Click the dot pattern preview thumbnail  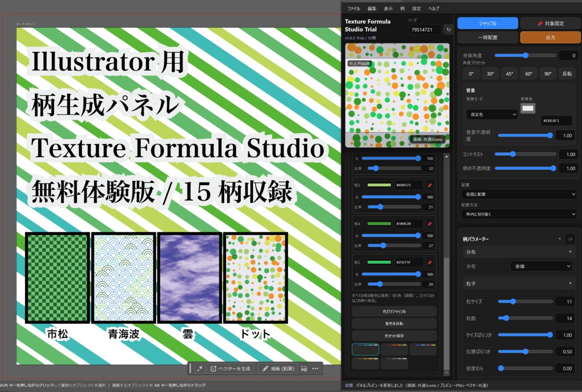pyautogui.click(x=397, y=95)
